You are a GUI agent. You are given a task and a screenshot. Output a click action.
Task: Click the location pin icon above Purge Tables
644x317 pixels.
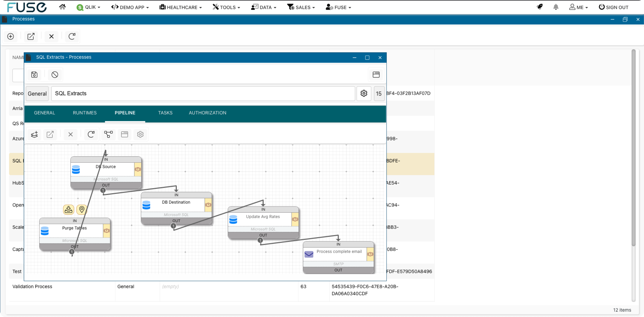[x=82, y=209]
